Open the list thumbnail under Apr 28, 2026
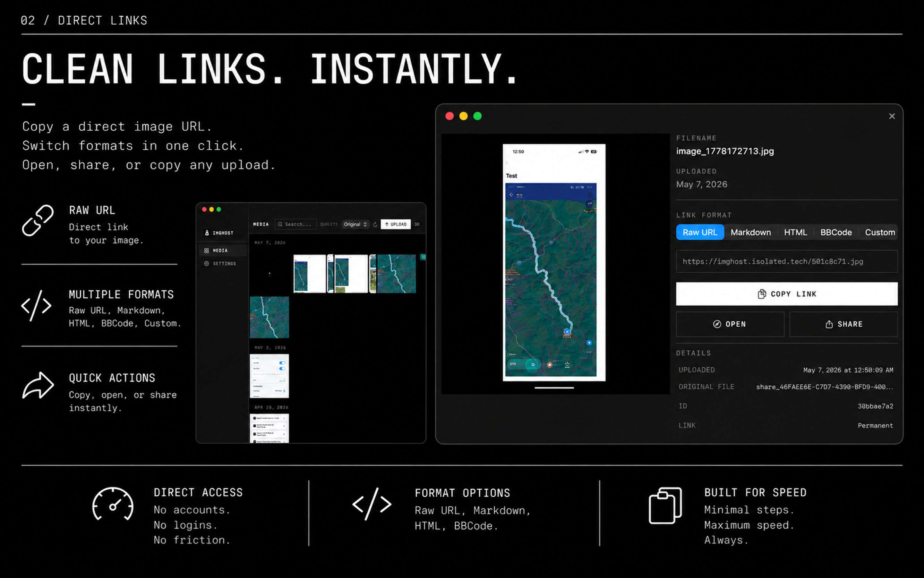 269,428
